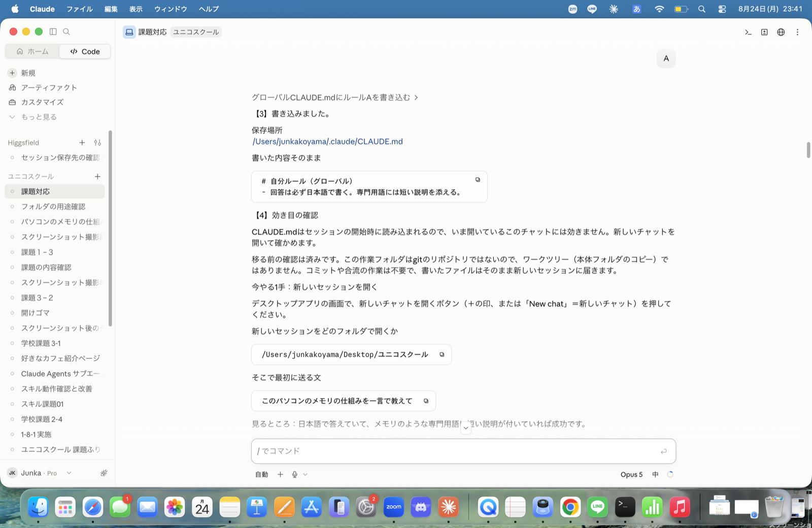Click the preview pane icon beside terminal icon
The height and width of the screenshot is (528, 812).
764,32
